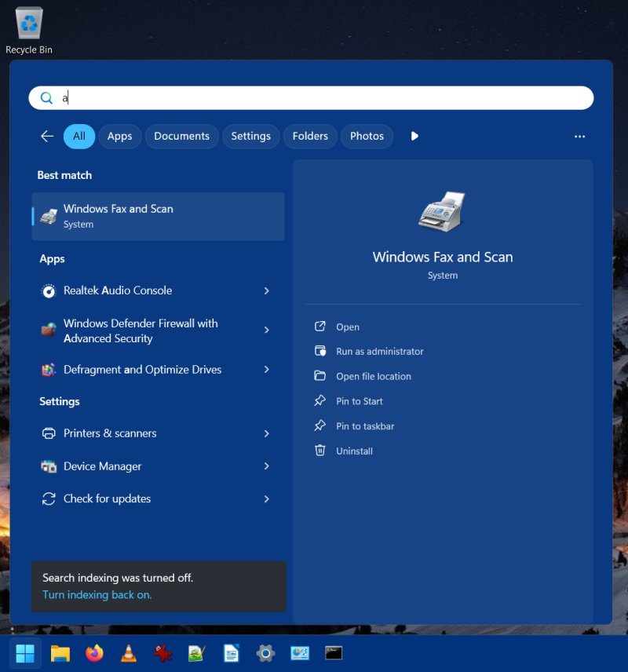Switch to the Settings filter tab
Viewport: 628px width, 672px height.
pyautogui.click(x=250, y=137)
